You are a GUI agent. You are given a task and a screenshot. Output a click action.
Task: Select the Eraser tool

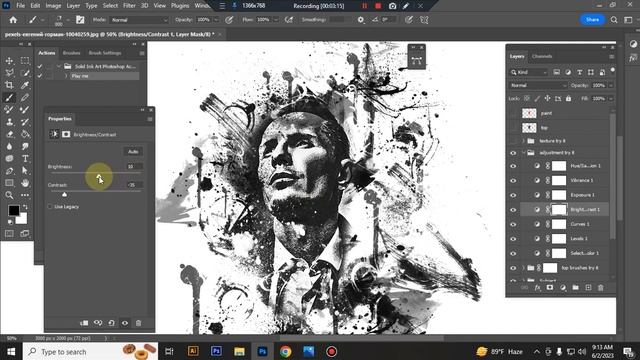tap(9, 134)
